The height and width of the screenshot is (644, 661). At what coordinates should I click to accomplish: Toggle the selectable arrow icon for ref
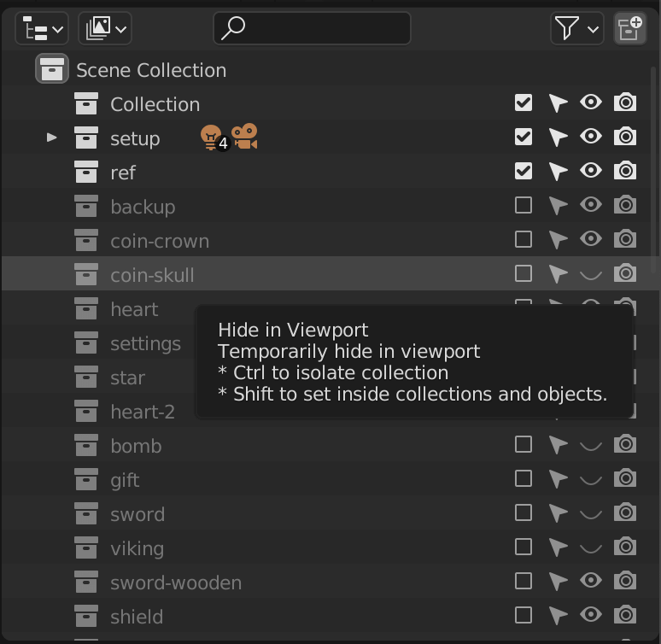click(x=558, y=171)
